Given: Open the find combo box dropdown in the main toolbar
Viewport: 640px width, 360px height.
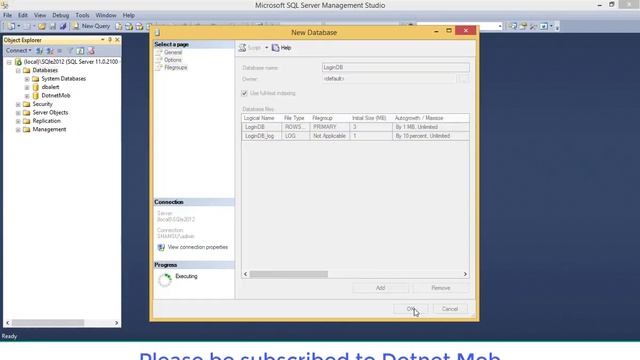Looking at the screenshot, I should (500, 27).
